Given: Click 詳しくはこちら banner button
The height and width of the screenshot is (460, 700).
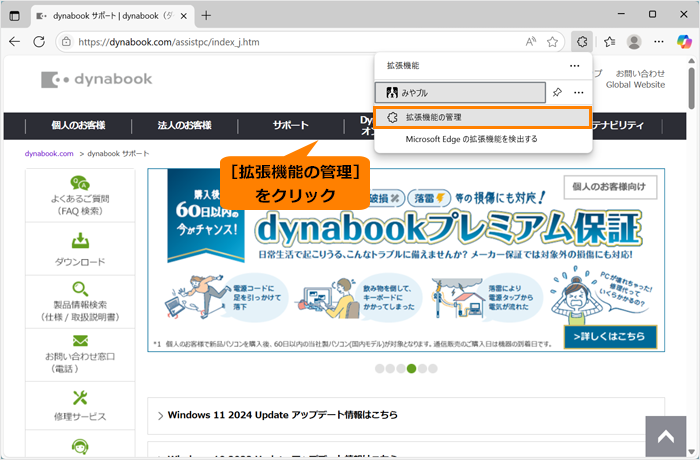Looking at the screenshot, I should point(610,337).
